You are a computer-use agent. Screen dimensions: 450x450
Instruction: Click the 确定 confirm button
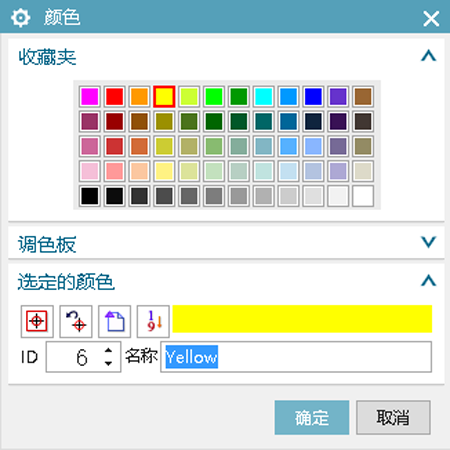point(312,417)
